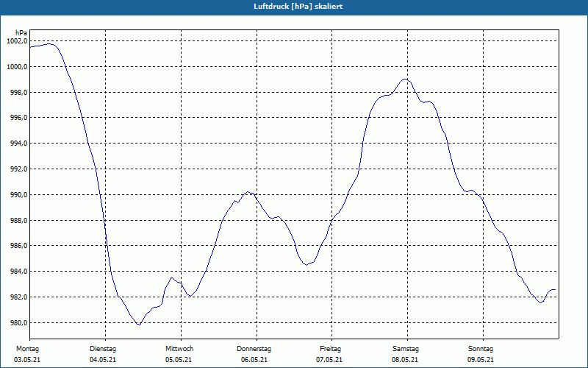Click the 04.05.21 date label
Viewport: 588px width, 368px height.
pyautogui.click(x=103, y=360)
